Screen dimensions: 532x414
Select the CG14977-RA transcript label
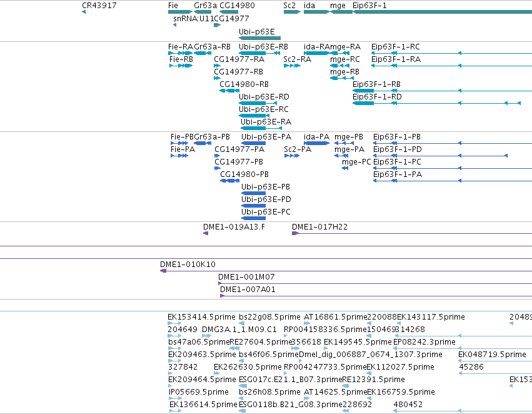239,59
